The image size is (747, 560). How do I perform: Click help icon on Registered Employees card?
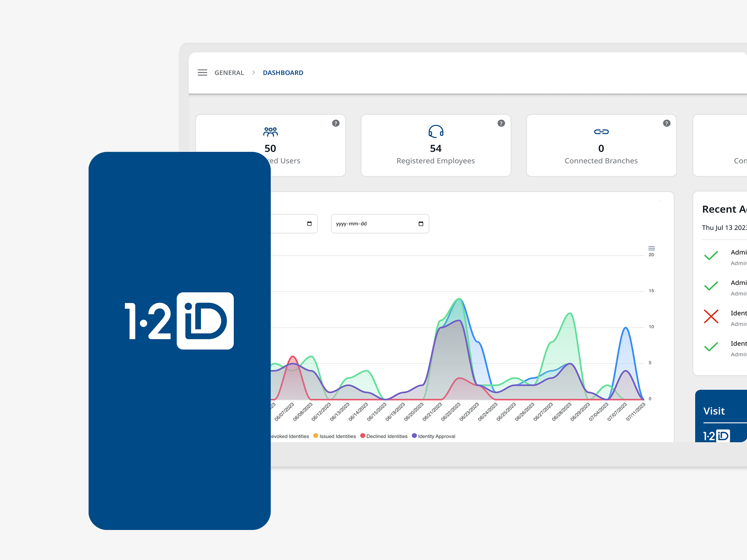[x=501, y=123]
